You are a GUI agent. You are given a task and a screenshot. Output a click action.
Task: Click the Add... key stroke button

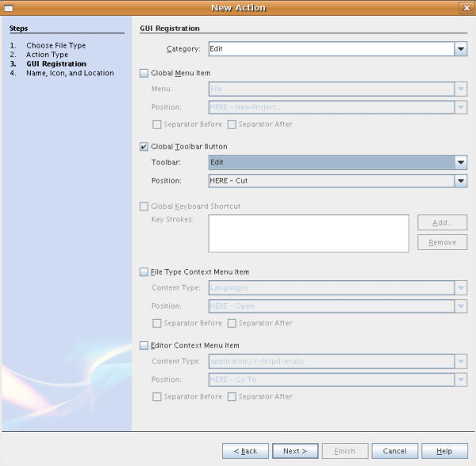point(443,222)
